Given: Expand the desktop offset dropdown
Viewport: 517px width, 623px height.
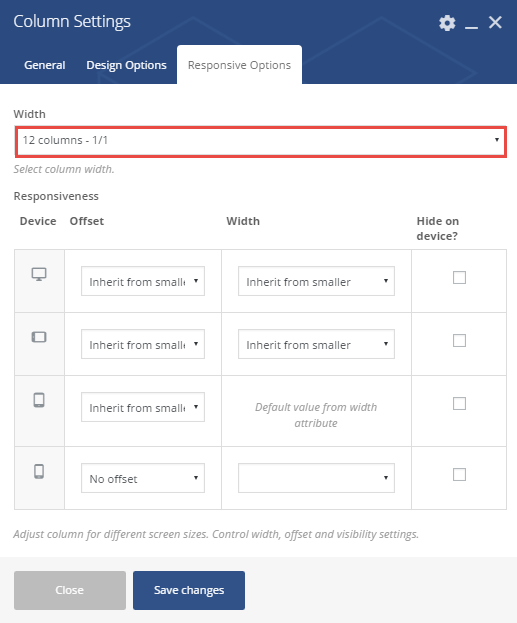Looking at the screenshot, I should (143, 281).
